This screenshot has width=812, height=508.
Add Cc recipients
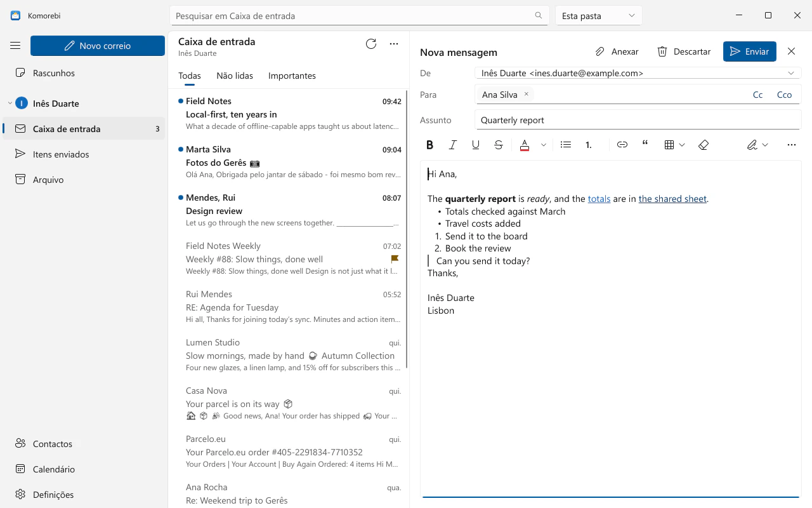(757, 95)
